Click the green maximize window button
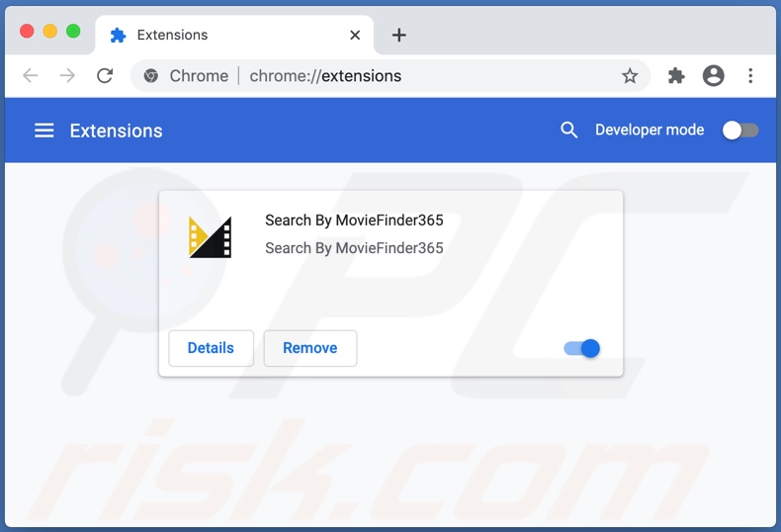 tap(73, 31)
